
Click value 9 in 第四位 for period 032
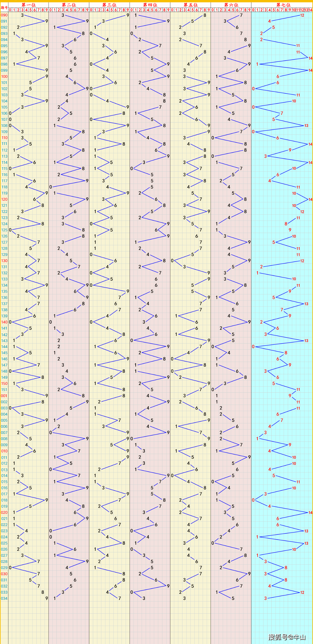coord(168,586)
